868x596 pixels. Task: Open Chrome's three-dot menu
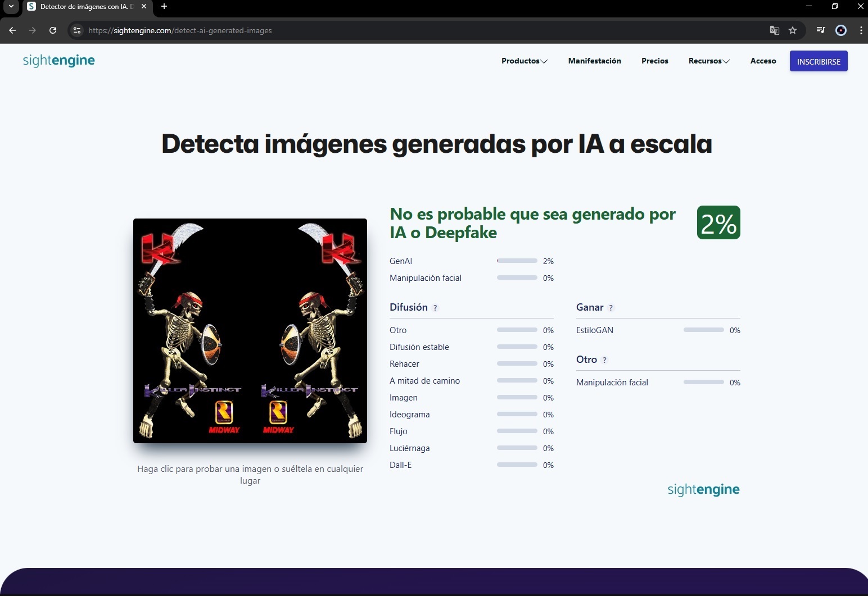(x=861, y=30)
